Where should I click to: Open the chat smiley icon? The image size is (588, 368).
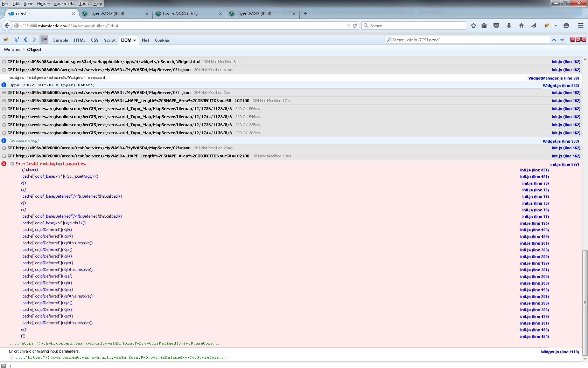(566, 26)
